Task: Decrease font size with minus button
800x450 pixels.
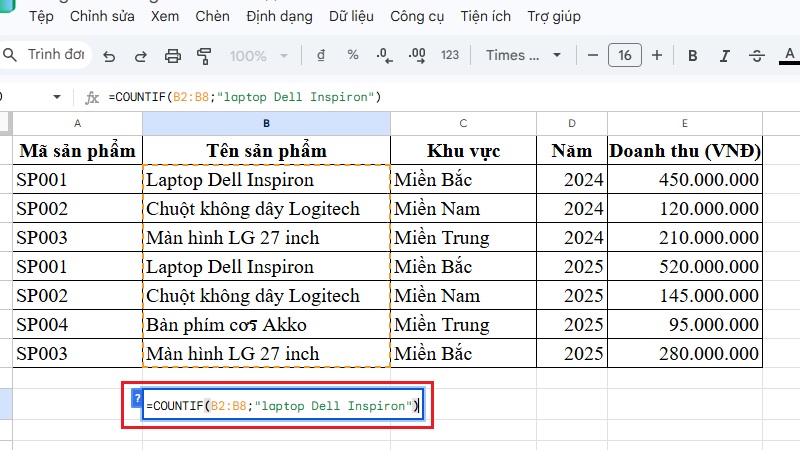Action: pyautogui.click(x=592, y=55)
